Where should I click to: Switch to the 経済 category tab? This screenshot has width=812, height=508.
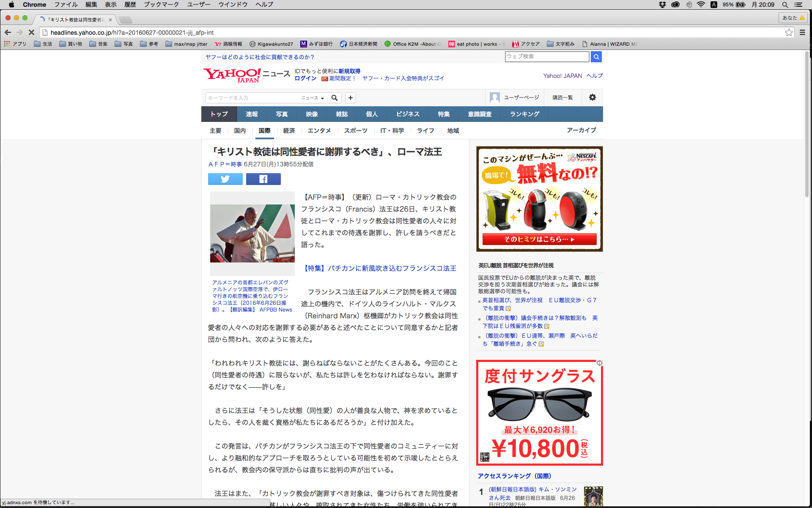289,131
